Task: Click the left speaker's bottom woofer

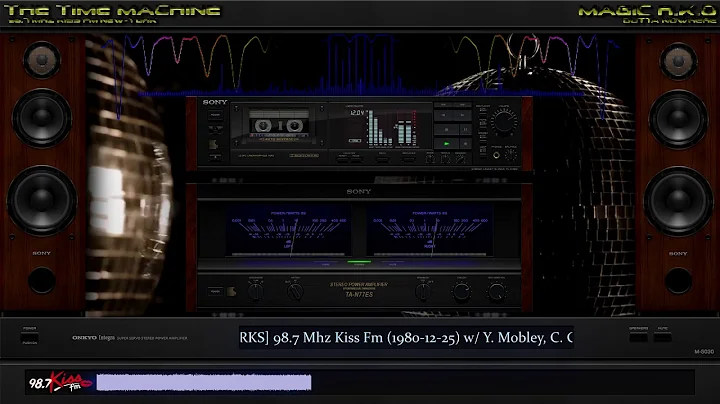Action: click(42, 201)
